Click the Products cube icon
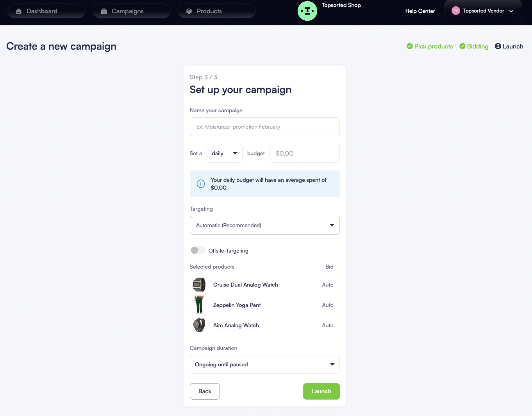The height and width of the screenshot is (416, 532). [x=189, y=11]
